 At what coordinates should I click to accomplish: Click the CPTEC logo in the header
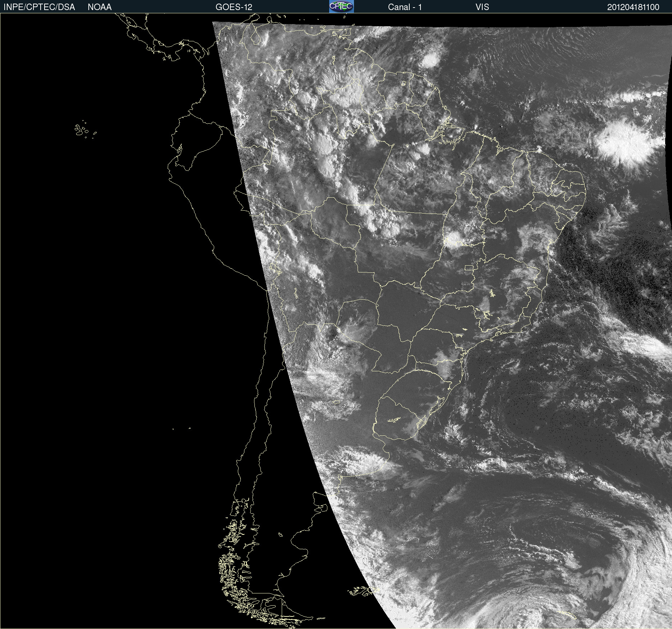pyautogui.click(x=341, y=6)
